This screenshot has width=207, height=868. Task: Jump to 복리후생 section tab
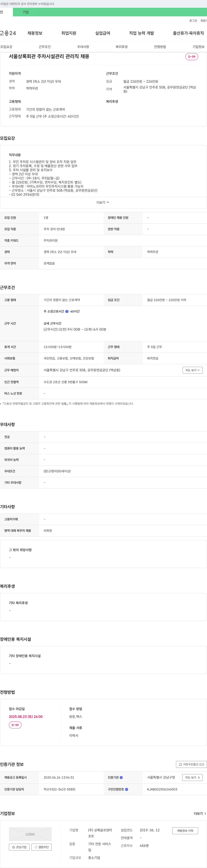(121, 47)
